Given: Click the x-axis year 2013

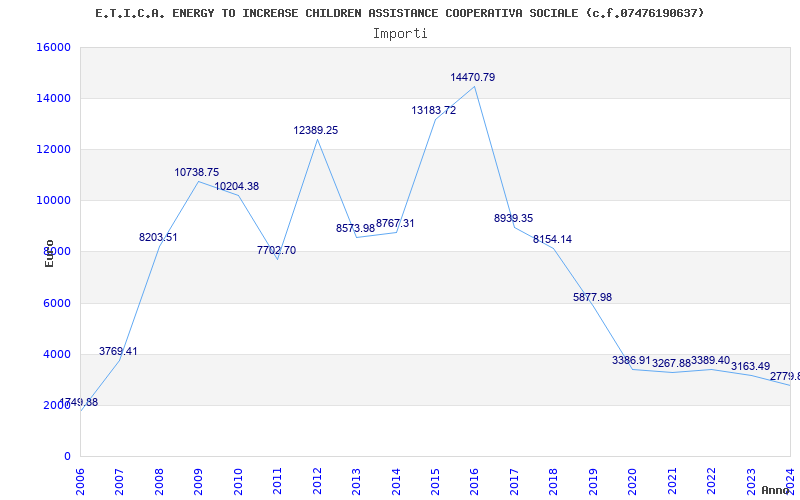Looking at the screenshot, I should pyautogui.click(x=357, y=481).
